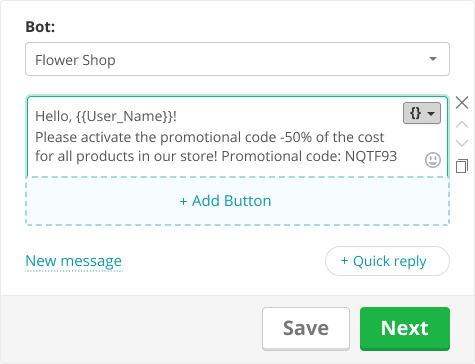Duplicate the message block with copy icon
Image resolution: width=475 pixels, height=364 pixels.
[x=462, y=166]
